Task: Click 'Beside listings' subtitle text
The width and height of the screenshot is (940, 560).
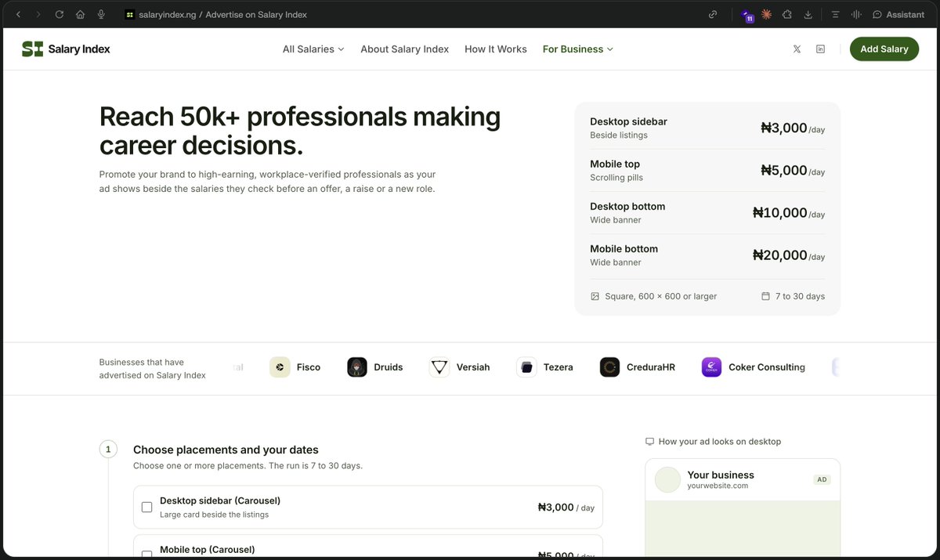Action: [x=619, y=135]
